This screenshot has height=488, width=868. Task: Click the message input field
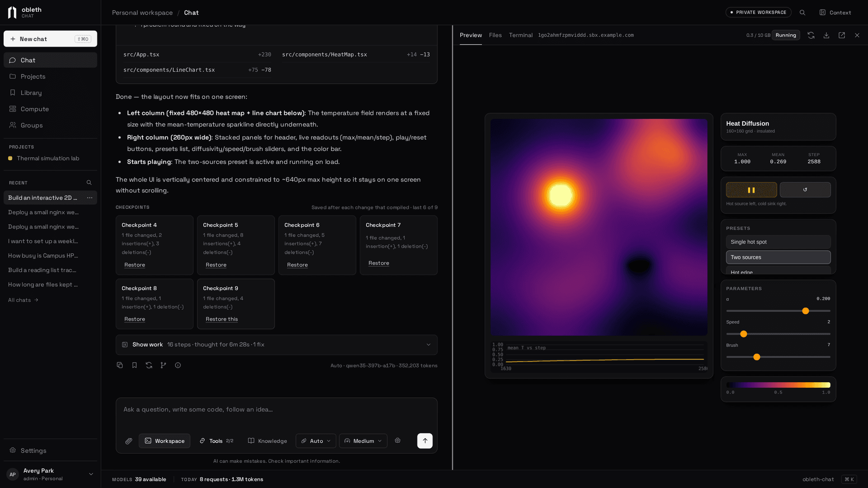point(277,410)
